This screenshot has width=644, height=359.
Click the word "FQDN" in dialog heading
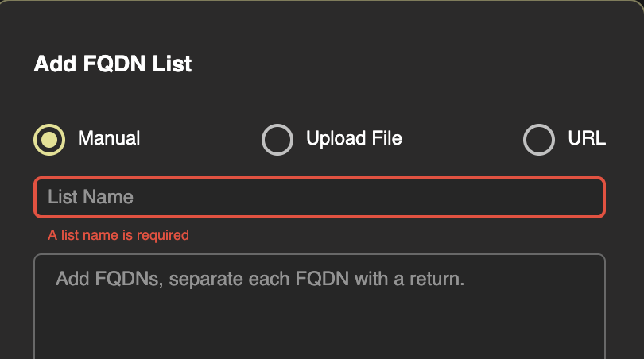point(112,64)
